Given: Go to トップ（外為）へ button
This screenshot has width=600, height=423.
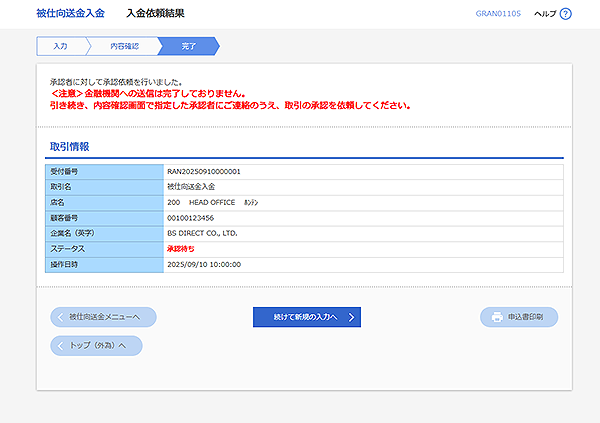Looking at the screenshot, I should (96, 346).
